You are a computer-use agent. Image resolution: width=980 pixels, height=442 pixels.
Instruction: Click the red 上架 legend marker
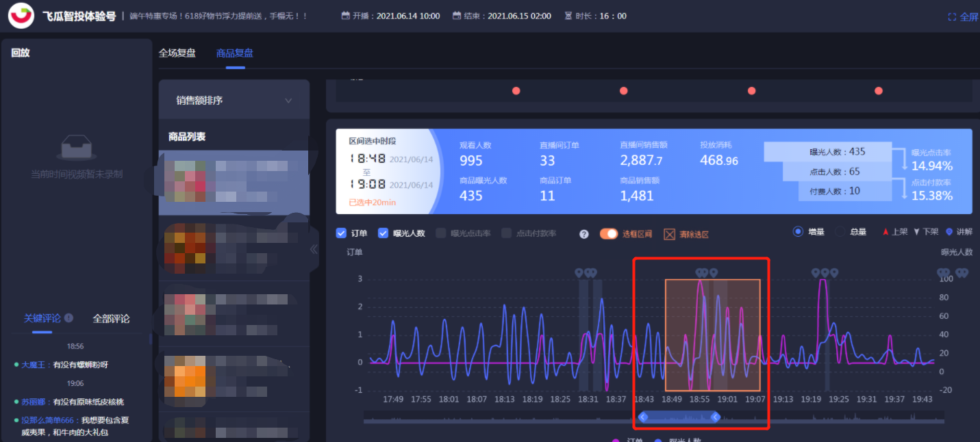[x=885, y=232]
